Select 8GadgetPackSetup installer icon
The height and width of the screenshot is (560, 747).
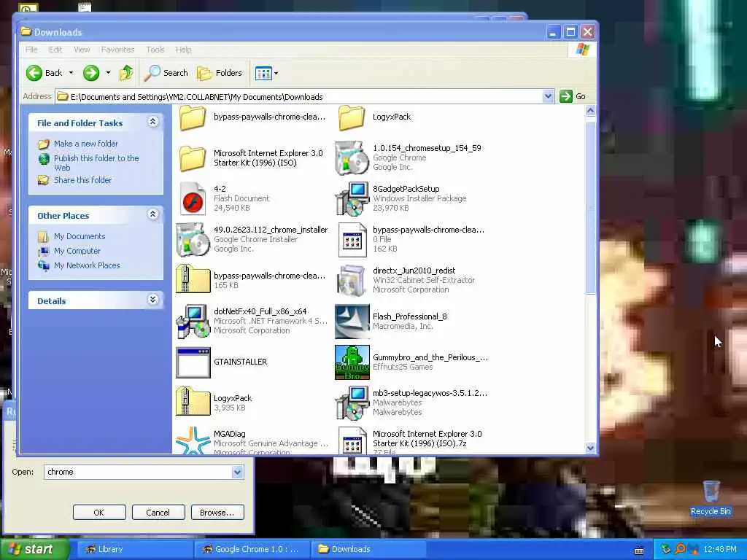point(352,198)
